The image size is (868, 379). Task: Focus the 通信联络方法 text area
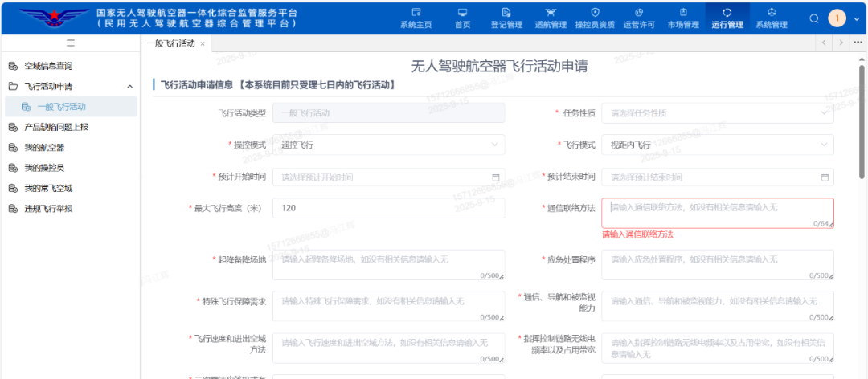(718, 213)
